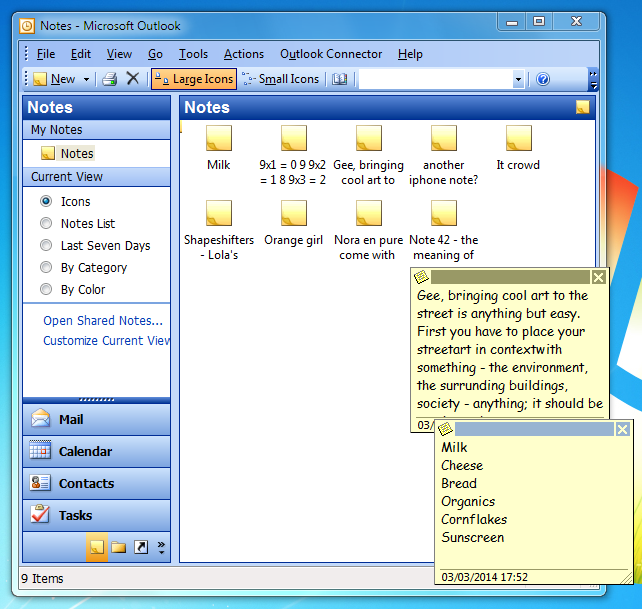Click the 9 Items status bar text
This screenshot has width=642, height=609.
click(x=42, y=579)
